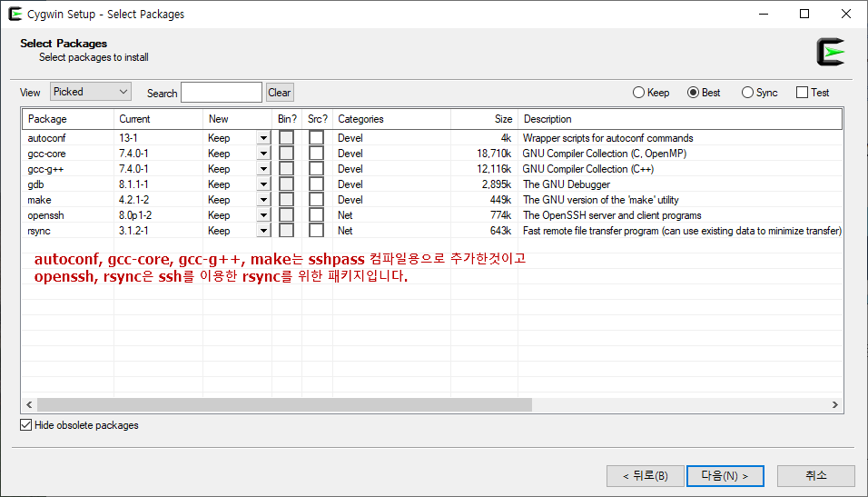
Task: Close the Cygwin Setup window
Action: (x=846, y=14)
